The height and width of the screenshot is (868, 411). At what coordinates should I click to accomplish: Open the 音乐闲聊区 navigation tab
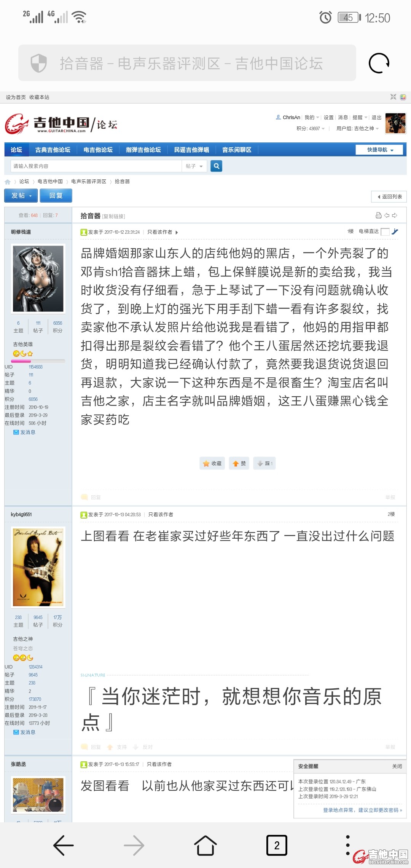coord(237,150)
